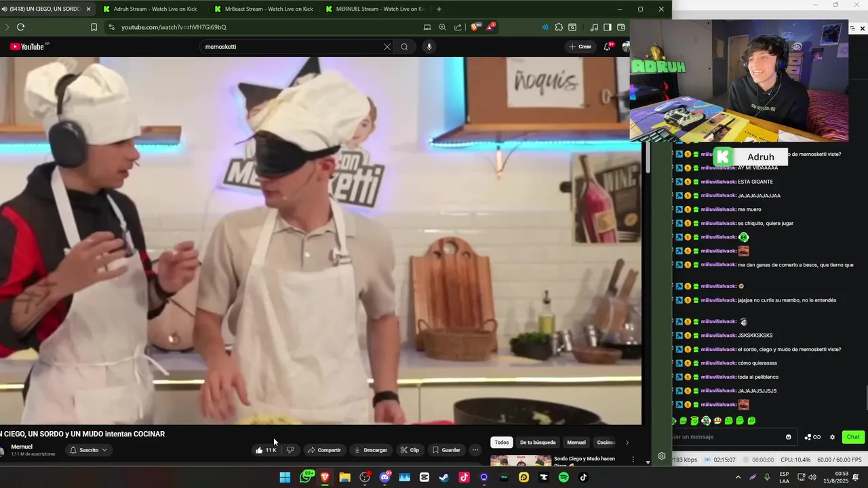Bookmark this page from address bar

(x=94, y=27)
